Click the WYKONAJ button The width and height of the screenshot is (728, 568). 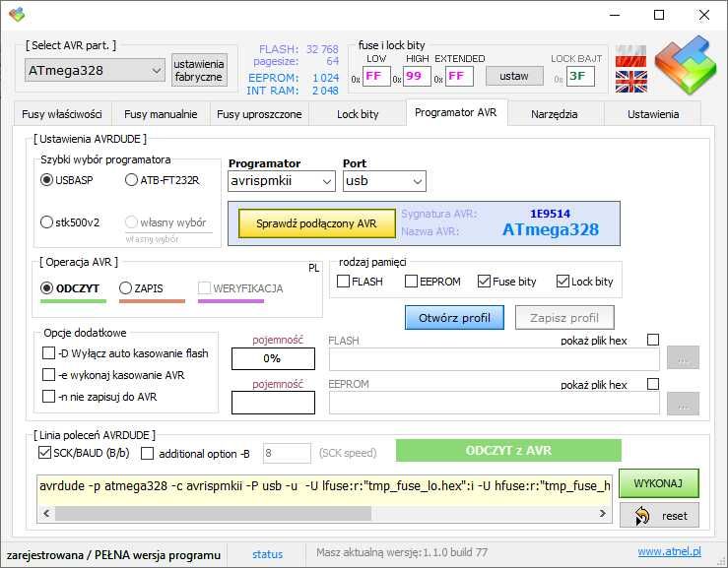click(658, 483)
